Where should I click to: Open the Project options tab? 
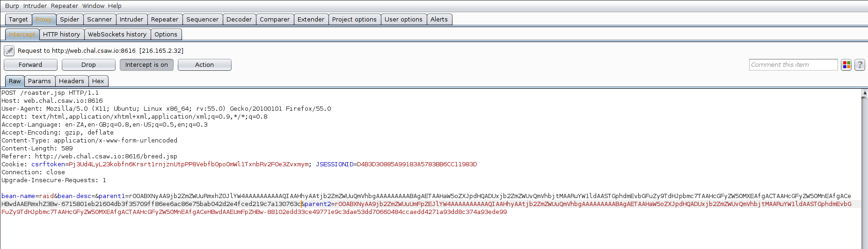pyautogui.click(x=354, y=19)
